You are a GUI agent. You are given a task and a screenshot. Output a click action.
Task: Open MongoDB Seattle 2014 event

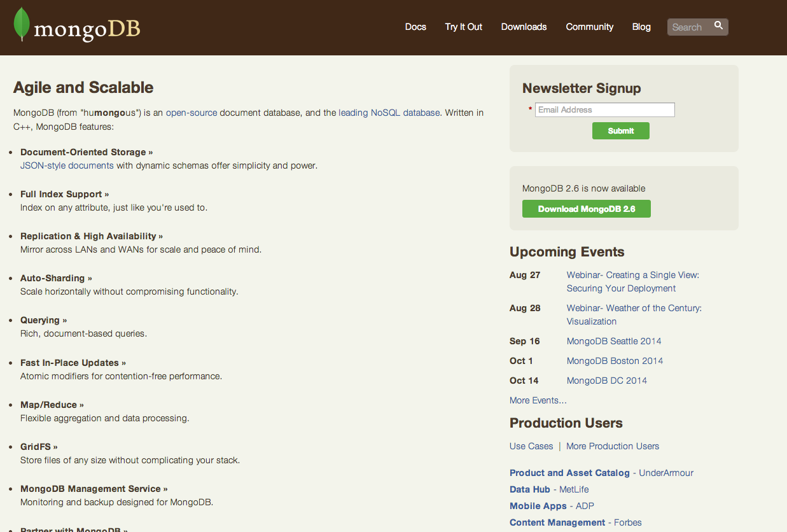click(x=614, y=341)
